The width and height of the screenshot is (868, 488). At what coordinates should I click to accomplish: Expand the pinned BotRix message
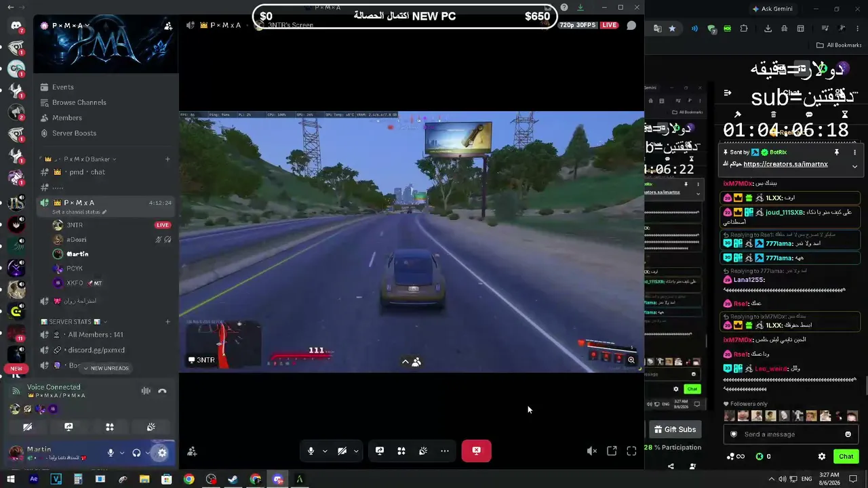tap(854, 166)
